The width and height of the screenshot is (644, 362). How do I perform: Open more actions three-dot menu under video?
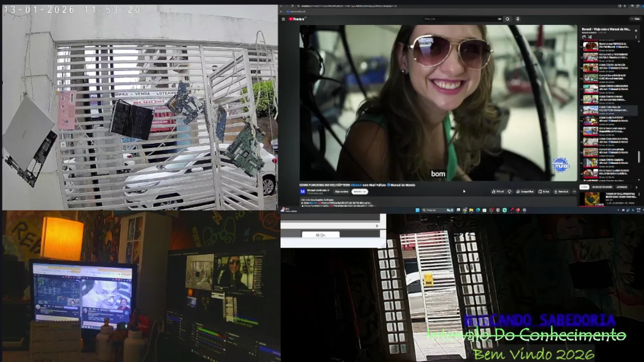pos(575,192)
